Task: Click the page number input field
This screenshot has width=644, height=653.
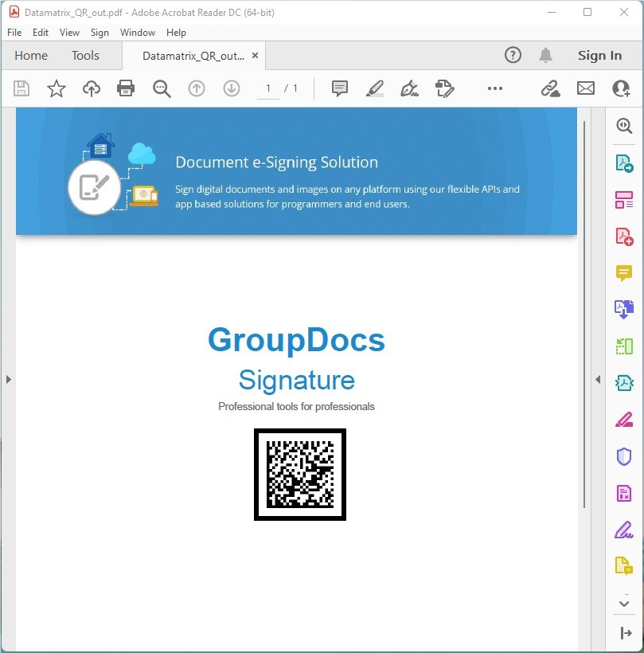Action: pyautogui.click(x=268, y=88)
